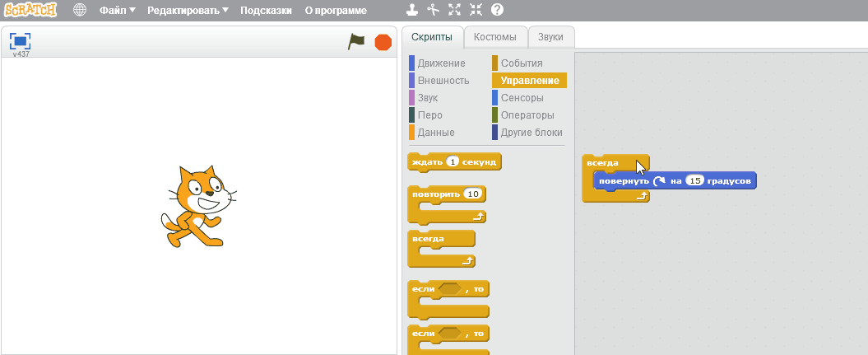The height and width of the screenshot is (355, 868).
Task: Select the duplicate stamp tool
Action: click(x=413, y=11)
